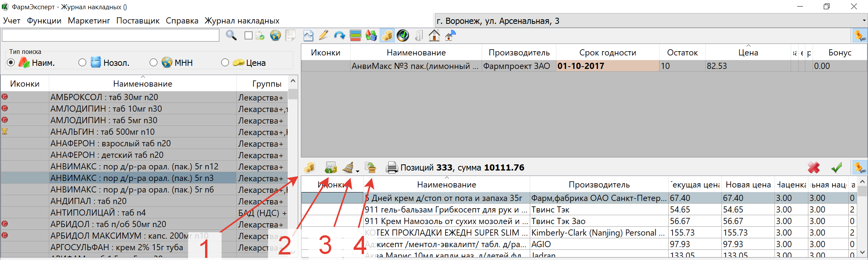Click the blue curved arrow icon

pyautogui.click(x=339, y=35)
